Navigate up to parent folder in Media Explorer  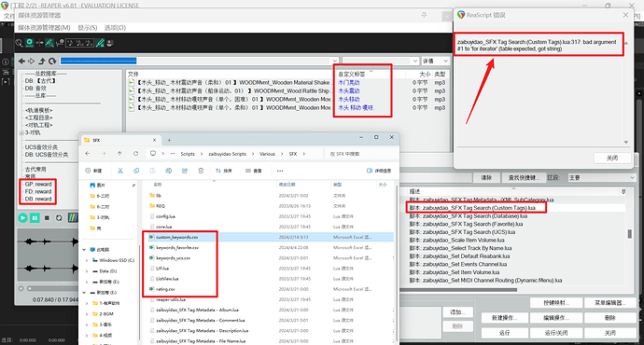pyautogui.click(x=42, y=62)
